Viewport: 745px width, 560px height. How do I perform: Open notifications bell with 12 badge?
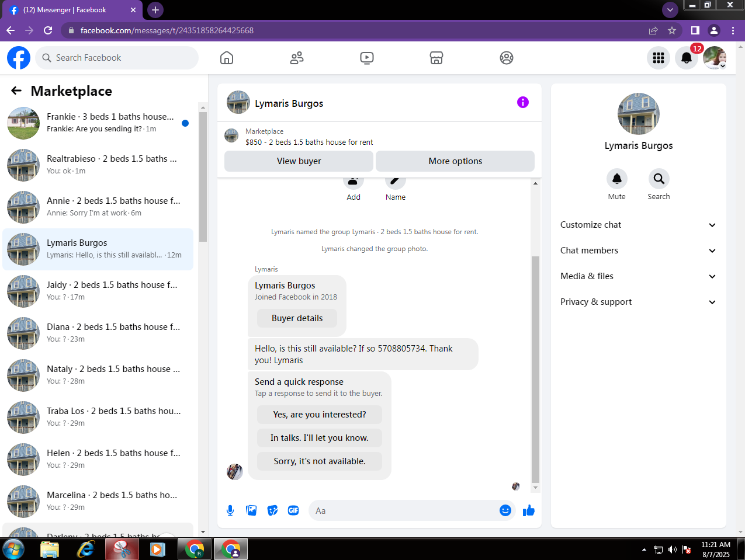(687, 58)
